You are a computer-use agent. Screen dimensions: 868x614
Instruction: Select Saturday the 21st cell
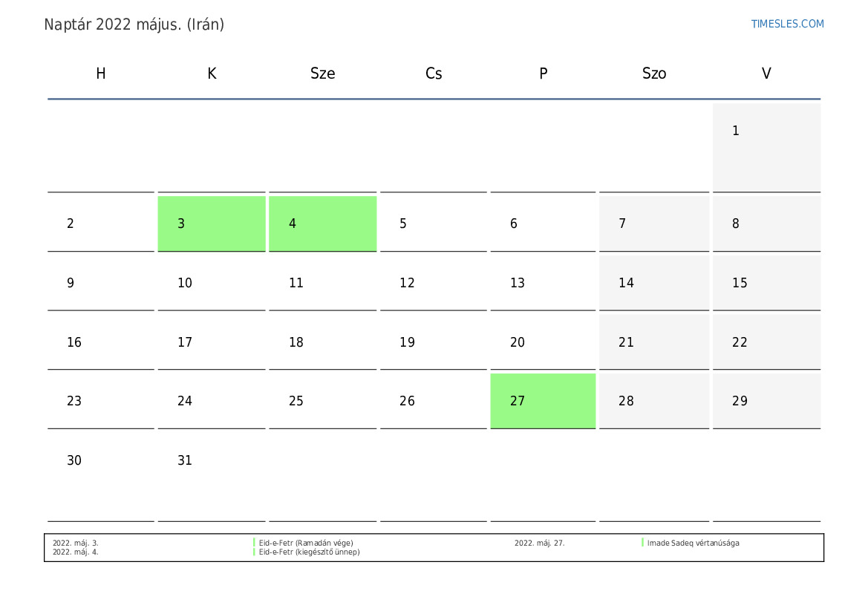pos(654,342)
